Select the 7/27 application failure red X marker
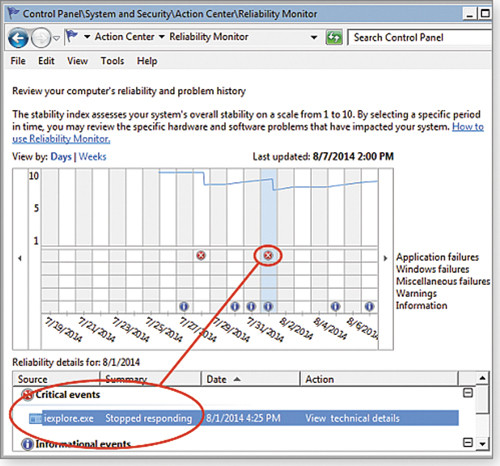This screenshot has height=466, width=500. [x=201, y=256]
